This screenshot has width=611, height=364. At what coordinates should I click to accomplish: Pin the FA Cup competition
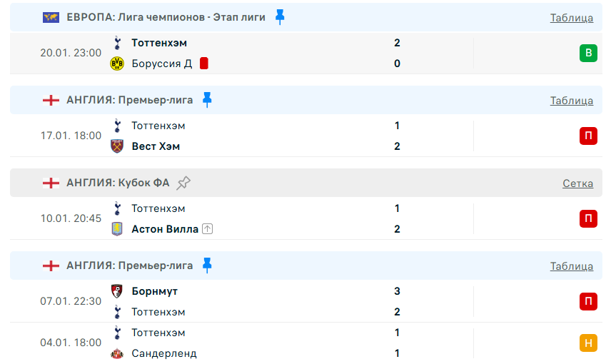coord(183,183)
